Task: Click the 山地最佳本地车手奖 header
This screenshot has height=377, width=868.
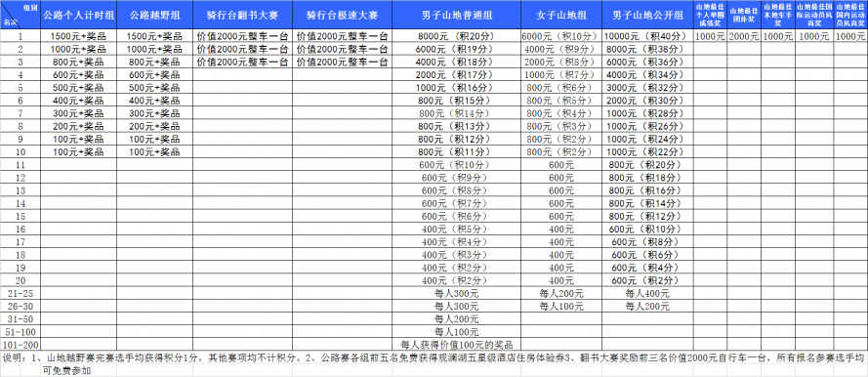Action: click(x=778, y=16)
